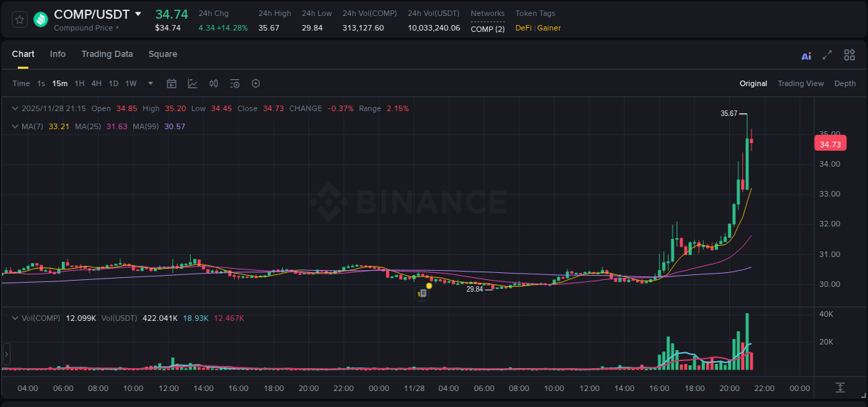Open the COMP (2) networks dropdown
The height and width of the screenshot is (407, 868).
[487, 29]
